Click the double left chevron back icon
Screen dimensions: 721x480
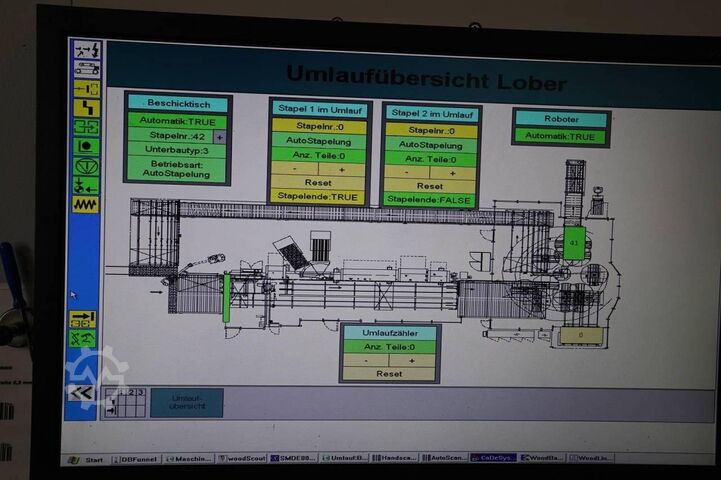click(81, 394)
